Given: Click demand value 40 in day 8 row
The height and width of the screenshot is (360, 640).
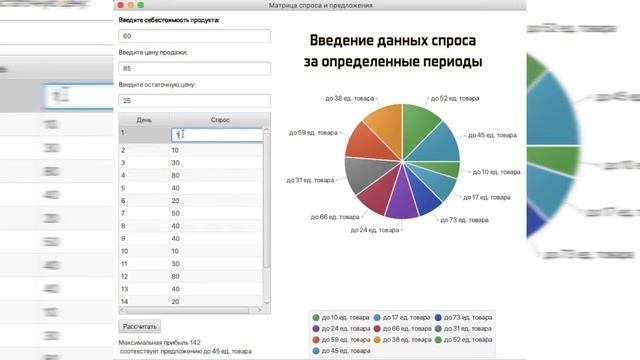Looking at the screenshot, I should [x=176, y=226].
